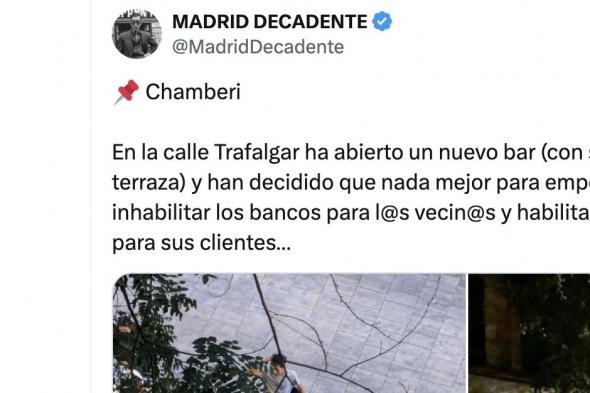Screen dimensions: 590x393
Task: Click the word Chamberi
Action: coord(193,92)
